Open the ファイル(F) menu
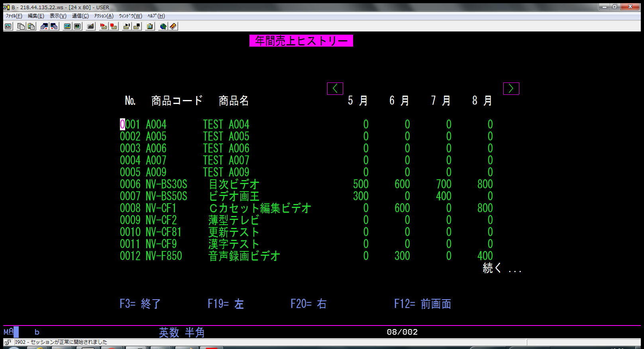Image resolution: width=644 pixels, height=349 pixels. (14, 16)
